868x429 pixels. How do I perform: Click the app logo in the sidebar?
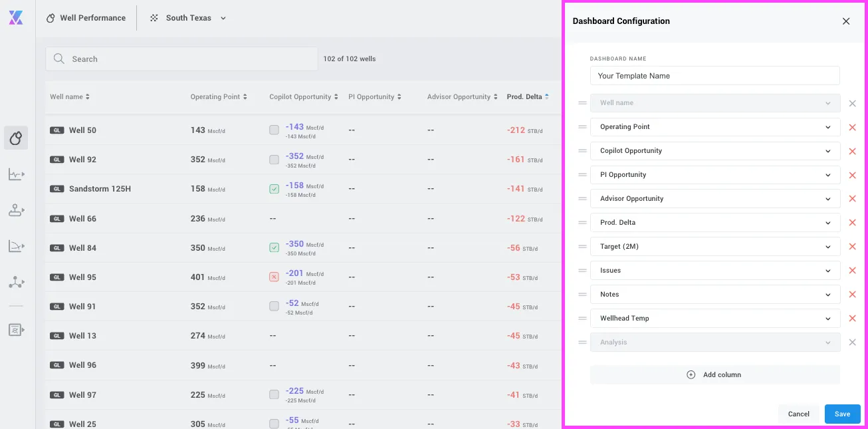tap(16, 18)
